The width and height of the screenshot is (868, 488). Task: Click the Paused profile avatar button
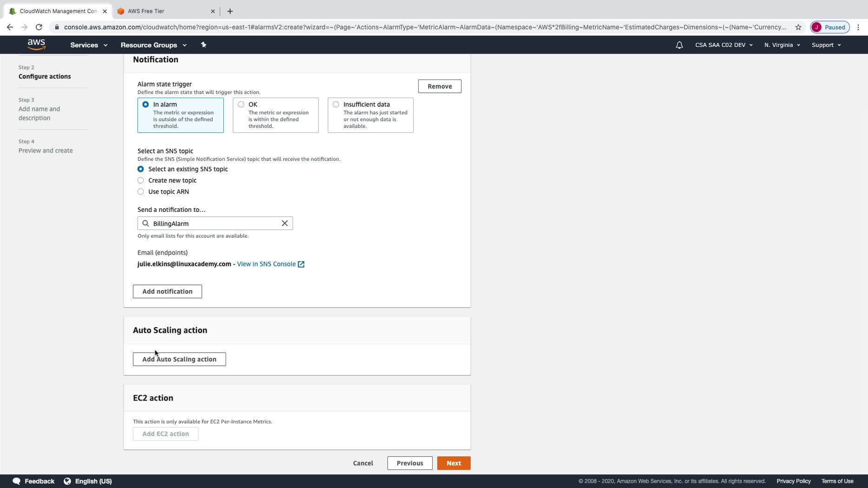click(830, 27)
